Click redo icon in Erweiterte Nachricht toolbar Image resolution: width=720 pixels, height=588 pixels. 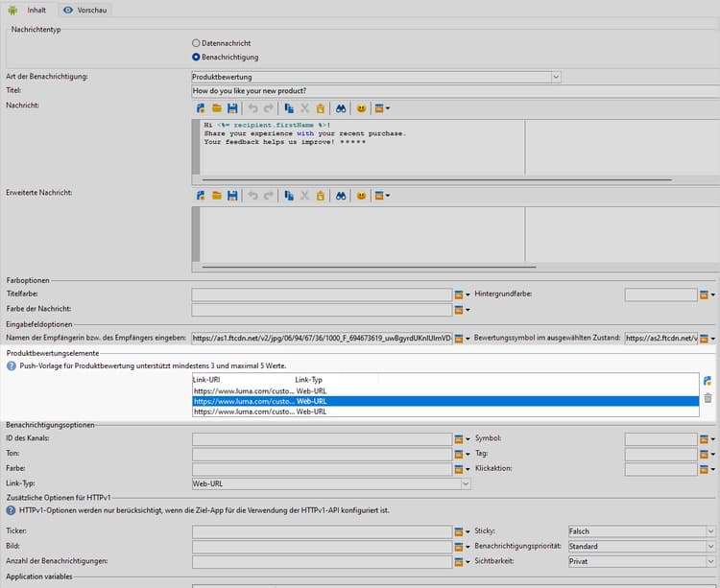pyautogui.click(x=269, y=196)
